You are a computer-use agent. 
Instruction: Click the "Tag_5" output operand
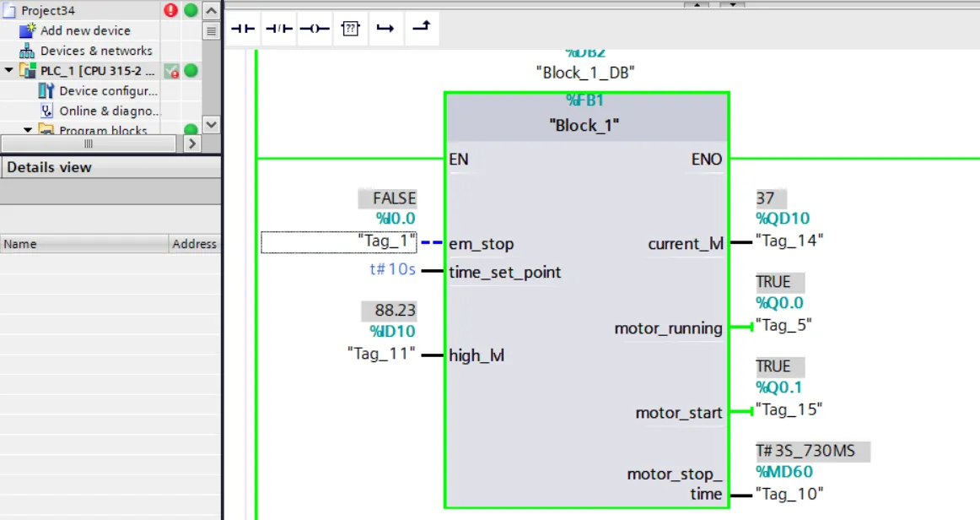pyautogui.click(x=783, y=325)
